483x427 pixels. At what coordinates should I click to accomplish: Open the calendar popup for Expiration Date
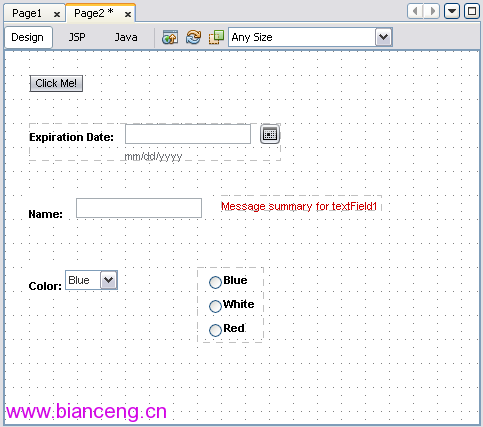270,134
